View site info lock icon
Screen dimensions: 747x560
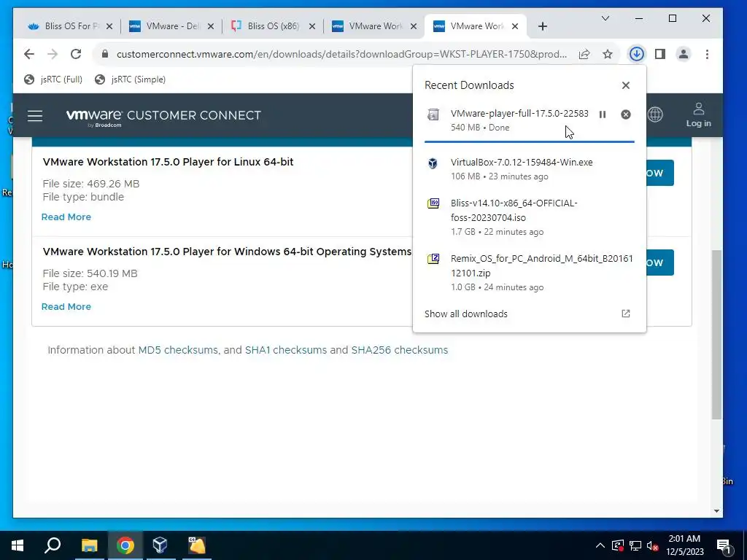coord(105,54)
